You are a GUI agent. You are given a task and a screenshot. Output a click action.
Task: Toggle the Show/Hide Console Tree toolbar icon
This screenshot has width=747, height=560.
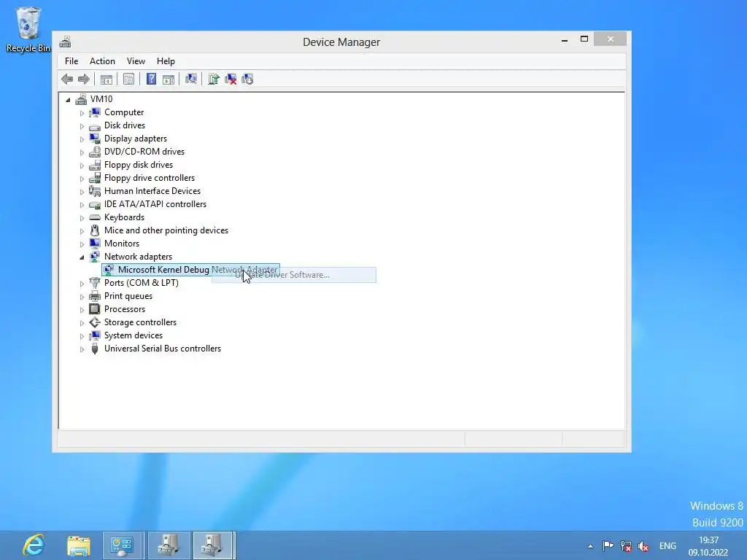click(x=107, y=79)
